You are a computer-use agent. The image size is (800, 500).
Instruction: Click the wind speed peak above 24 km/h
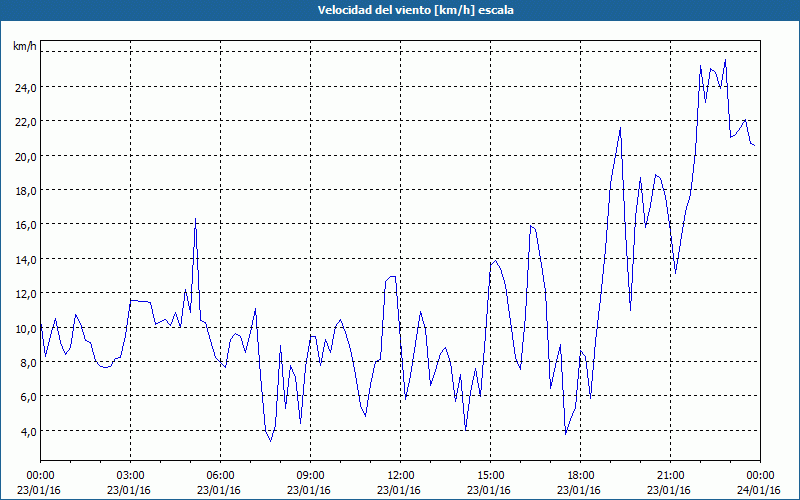725,60
